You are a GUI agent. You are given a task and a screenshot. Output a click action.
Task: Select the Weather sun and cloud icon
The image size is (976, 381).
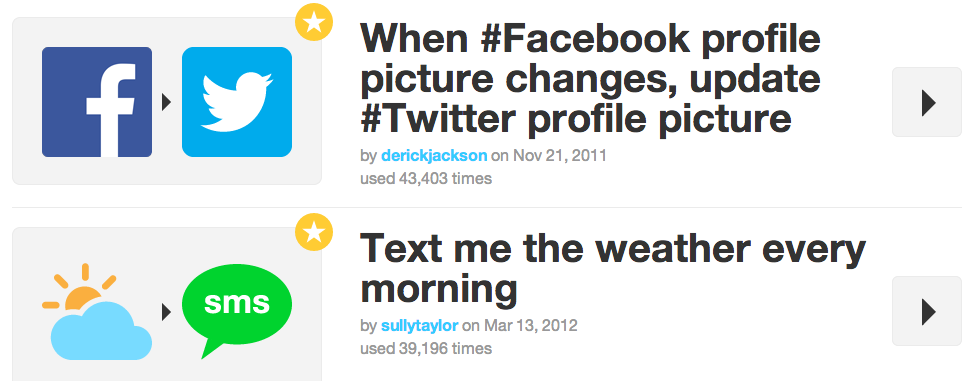click(x=97, y=311)
